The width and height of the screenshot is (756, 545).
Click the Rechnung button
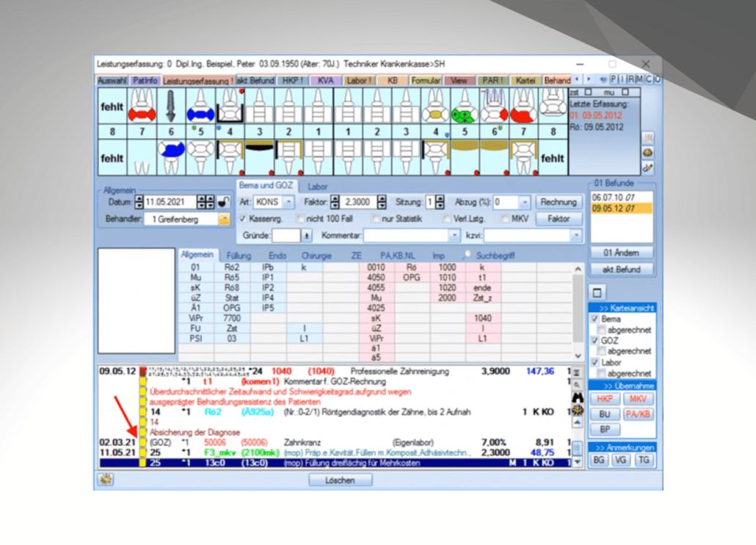pos(557,202)
